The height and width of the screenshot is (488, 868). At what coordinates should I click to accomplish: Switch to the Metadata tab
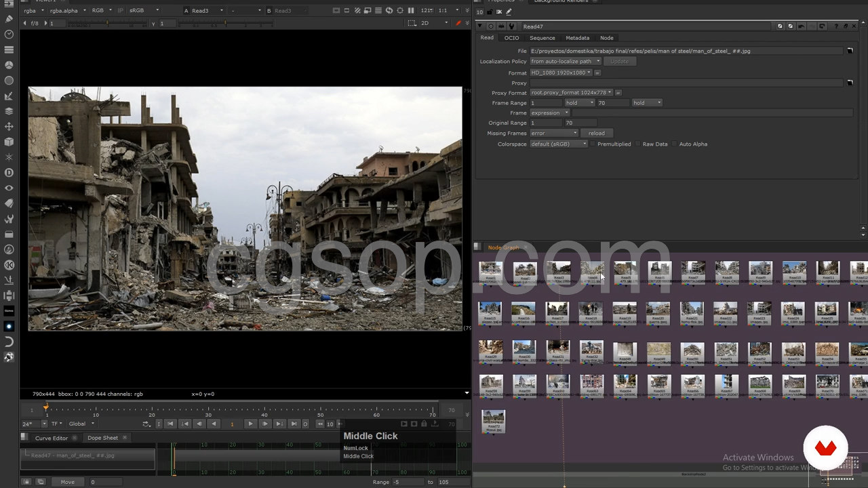(577, 38)
